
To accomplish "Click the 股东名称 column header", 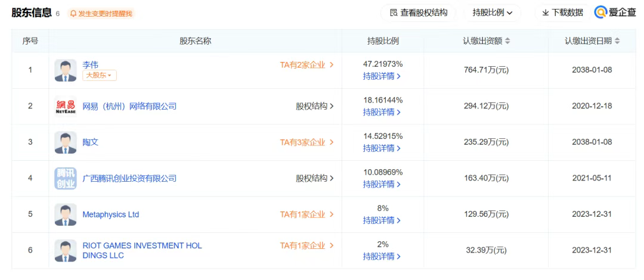I will coord(195,41).
